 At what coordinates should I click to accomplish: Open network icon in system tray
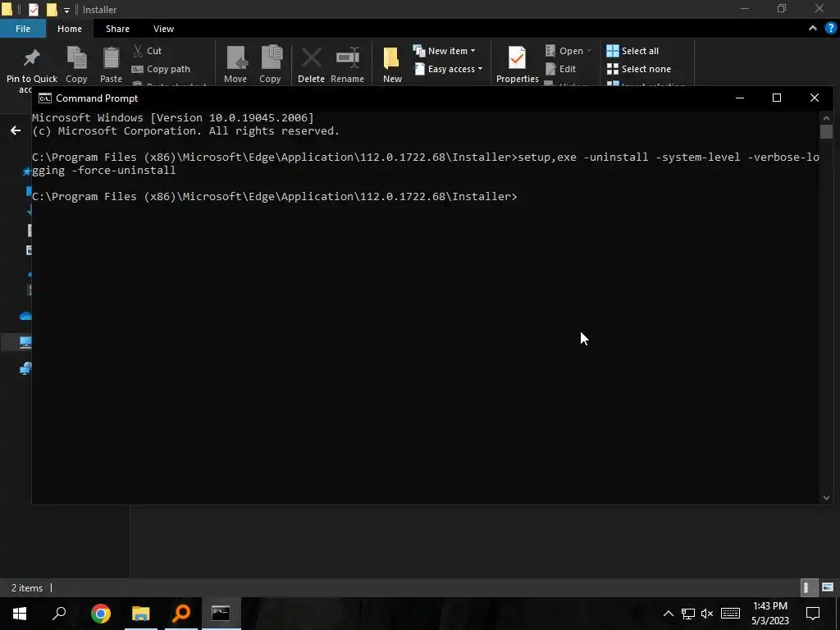pos(688,614)
